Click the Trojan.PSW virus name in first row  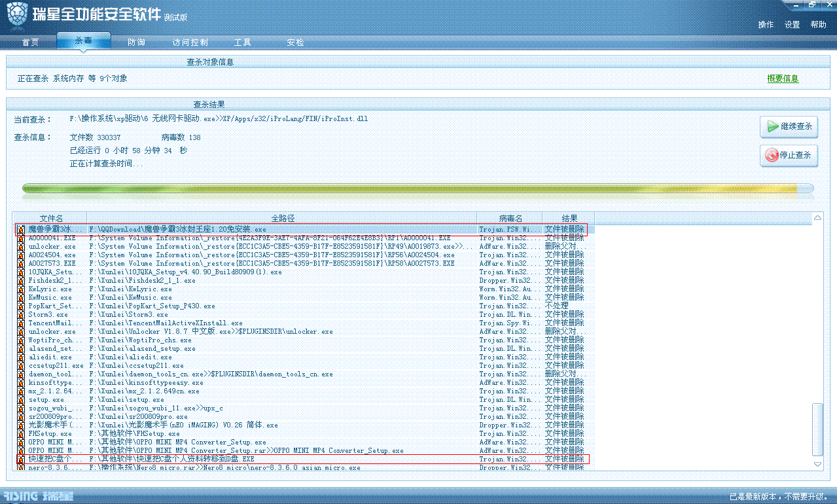tap(509, 230)
